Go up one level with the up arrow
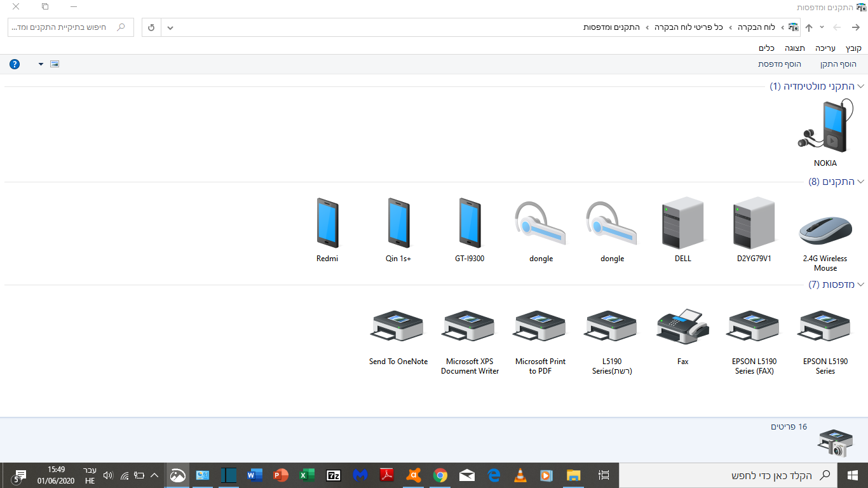This screenshot has height=488, width=868. coord(809,28)
